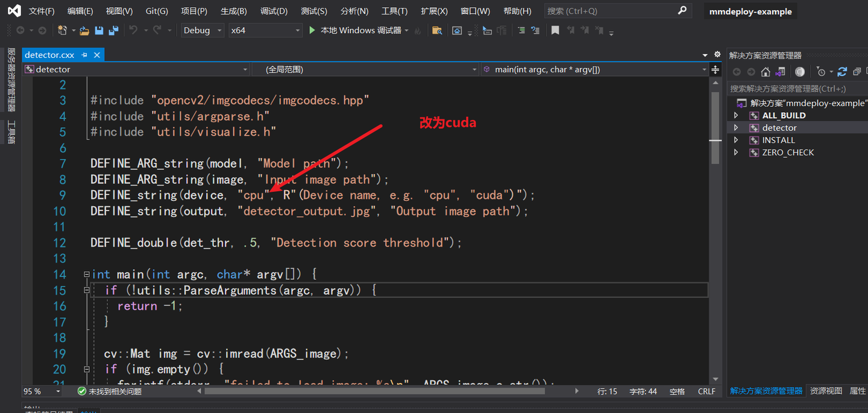The width and height of the screenshot is (868, 413).
Task: Start debugging with the green play arrow
Action: click(312, 30)
